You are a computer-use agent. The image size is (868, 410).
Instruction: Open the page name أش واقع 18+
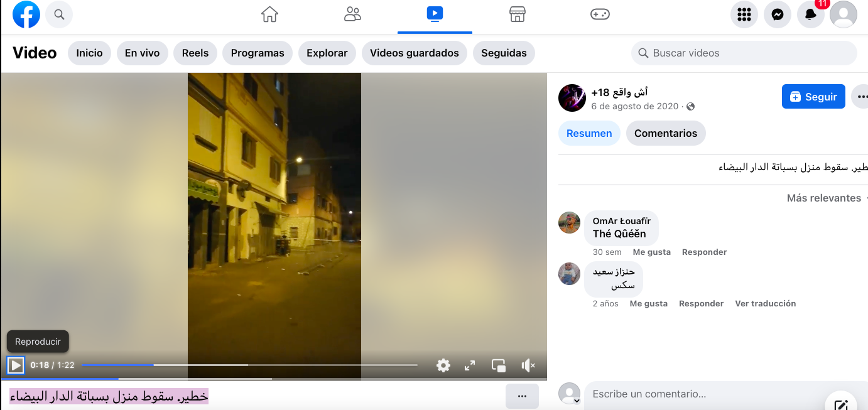click(x=619, y=92)
